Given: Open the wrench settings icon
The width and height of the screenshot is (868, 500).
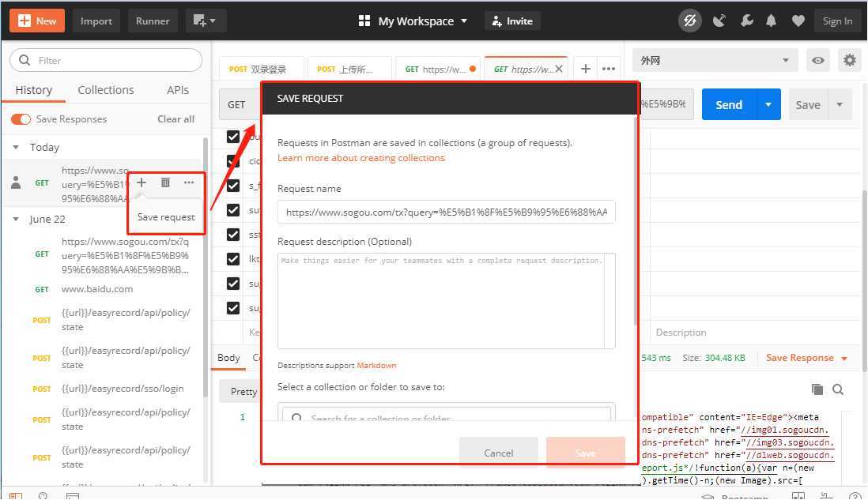Looking at the screenshot, I should (746, 21).
